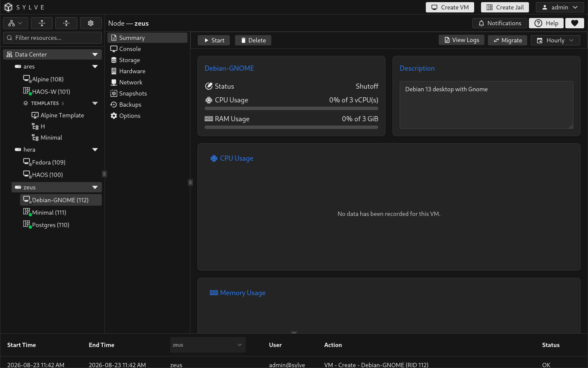Open tree settings with the gear button

pos(91,23)
